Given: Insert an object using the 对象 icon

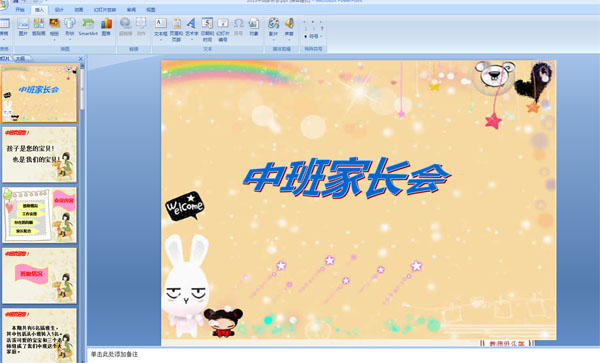Looking at the screenshot, I should click(254, 27).
